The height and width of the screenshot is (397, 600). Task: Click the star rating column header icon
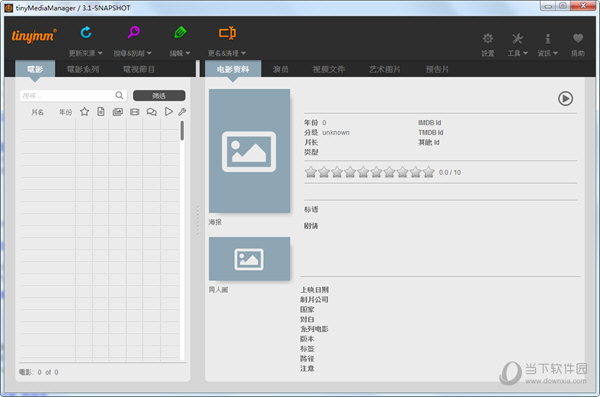85,112
